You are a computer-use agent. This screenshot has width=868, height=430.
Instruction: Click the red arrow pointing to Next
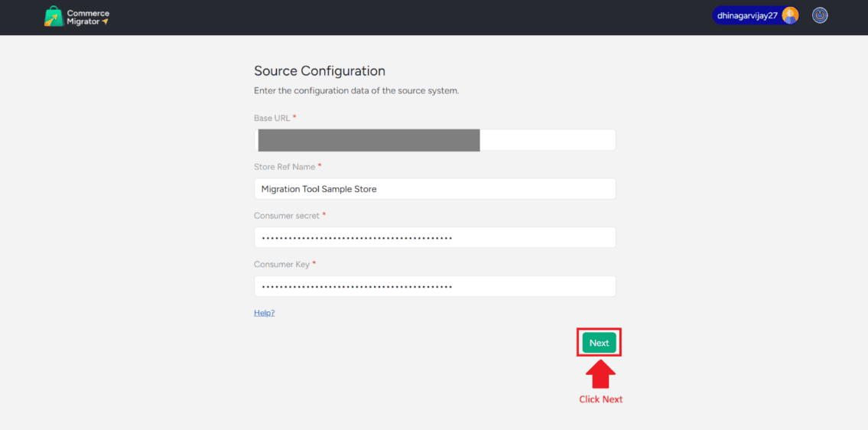click(600, 374)
